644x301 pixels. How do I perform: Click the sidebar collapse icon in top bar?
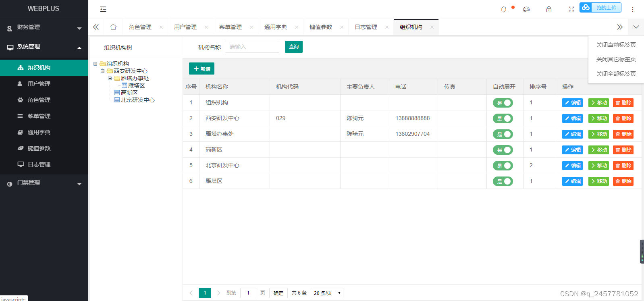pos(103,9)
